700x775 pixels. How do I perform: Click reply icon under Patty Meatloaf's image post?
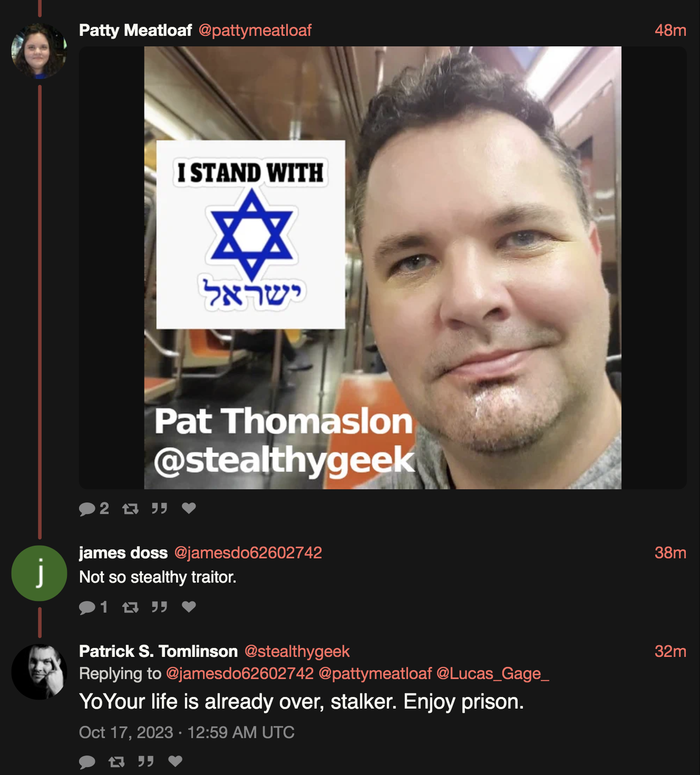[x=87, y=509]
